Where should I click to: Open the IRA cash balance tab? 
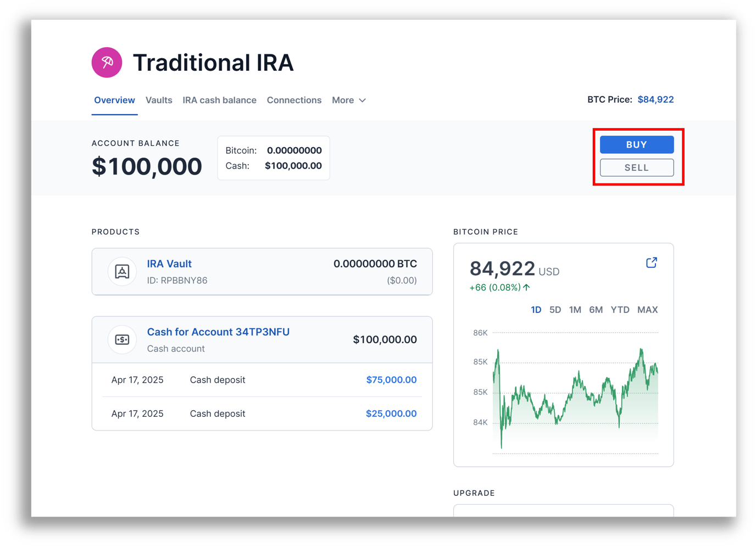coord(219,100)
